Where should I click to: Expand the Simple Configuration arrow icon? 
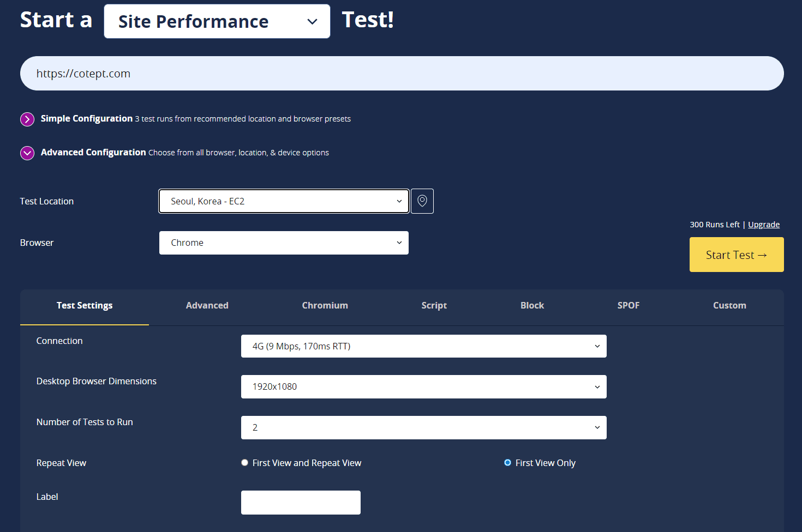pos(27,119)
